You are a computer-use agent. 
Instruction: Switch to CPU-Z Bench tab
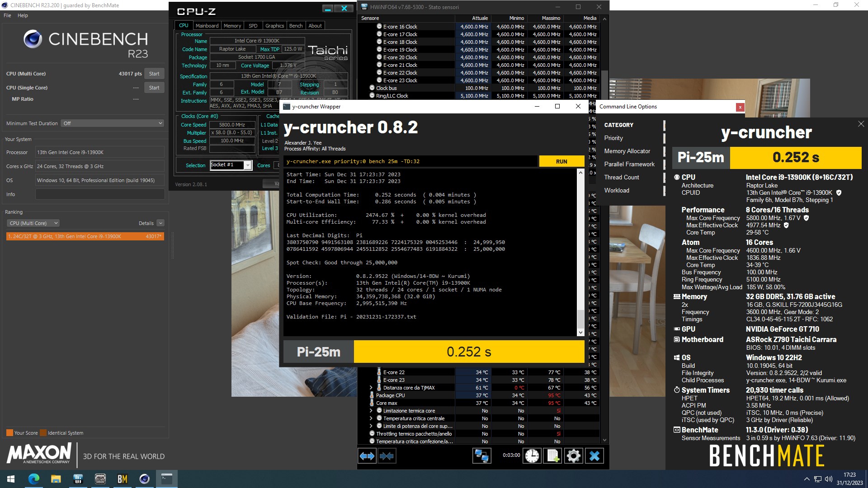pyautogui.click(x=296, y=26)
